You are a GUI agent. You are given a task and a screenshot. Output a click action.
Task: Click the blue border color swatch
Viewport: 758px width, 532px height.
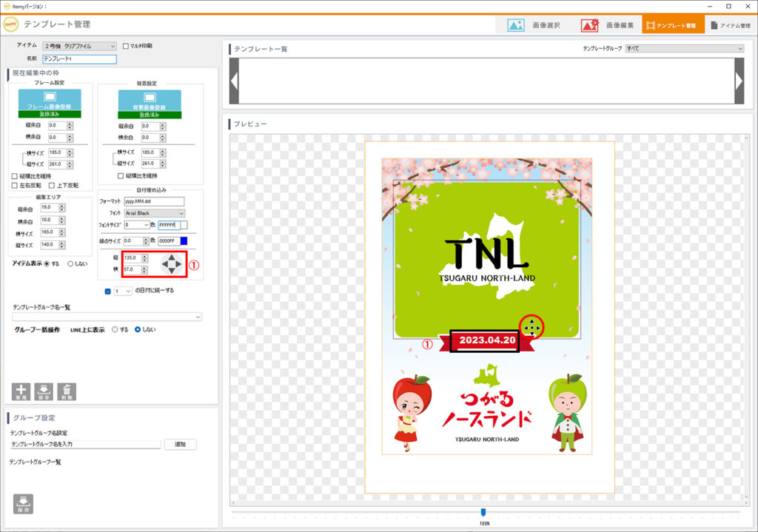(184, 240)
